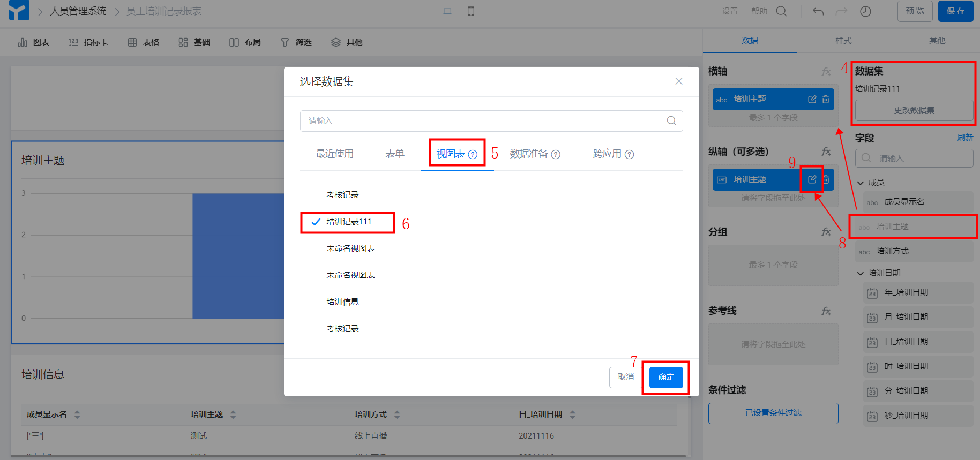Image resolution: width=980 pixels, height=460 pixels.
Task: Select the 培训信息 dataset entry
Action: pos(343,302)
